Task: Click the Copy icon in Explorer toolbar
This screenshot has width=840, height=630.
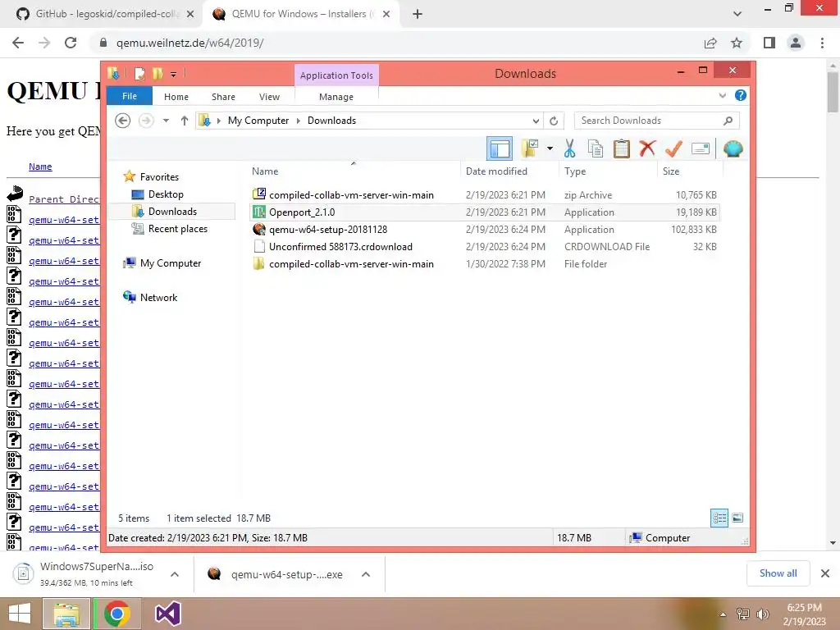Action: pyautogui.click(x=596, y=148)
